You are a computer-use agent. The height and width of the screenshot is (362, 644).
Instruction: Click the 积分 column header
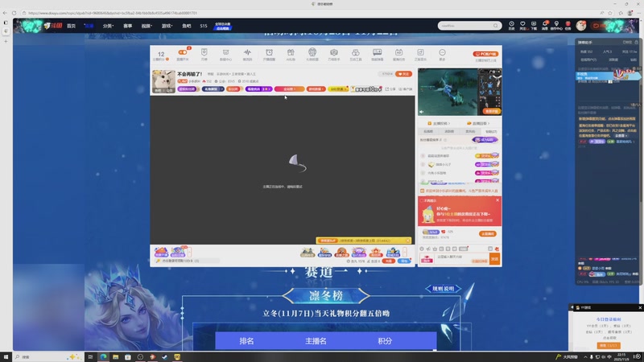[385, 341]
